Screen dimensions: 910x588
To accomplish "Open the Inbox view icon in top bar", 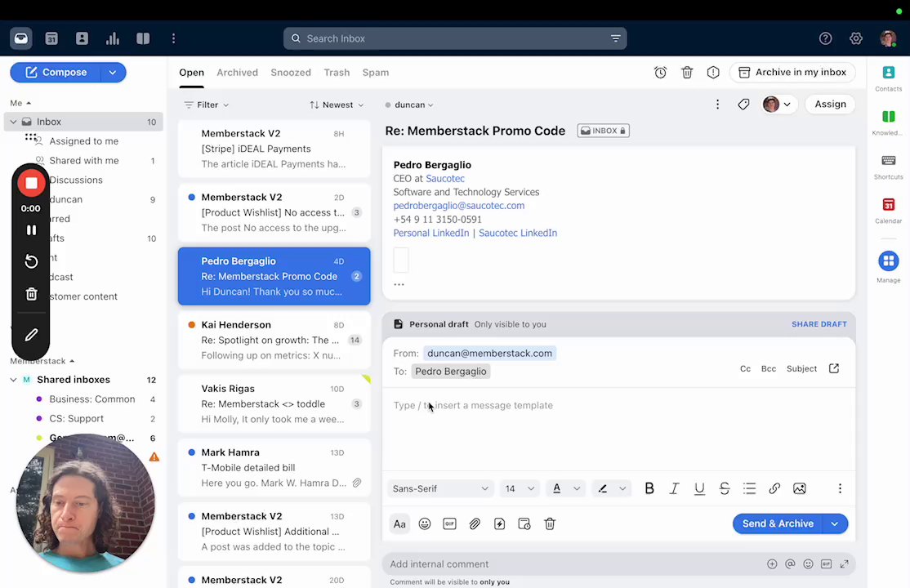I will pos(21,38).
